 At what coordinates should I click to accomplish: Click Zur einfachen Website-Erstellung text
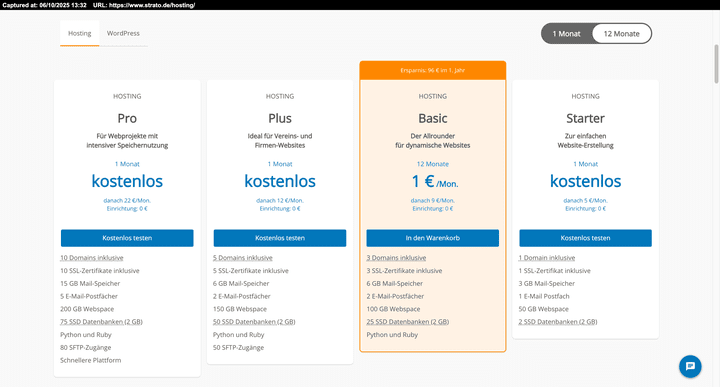click(x=585, y=140)
